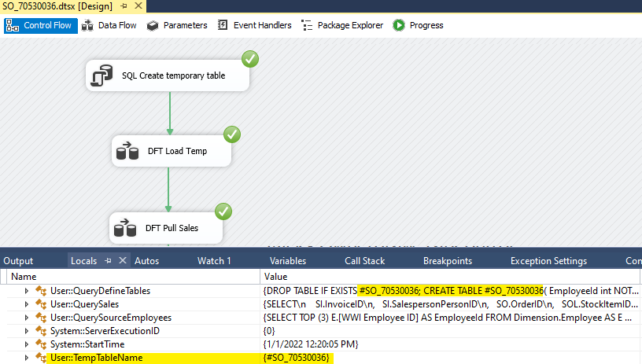This screenshot has width=642, height=364.
Task: Open the Exception Settings panel tab
Action: [x=549, y=261]
